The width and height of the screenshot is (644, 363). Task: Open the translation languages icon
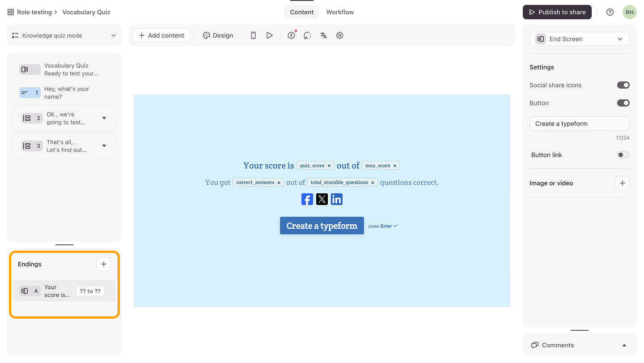323,35
